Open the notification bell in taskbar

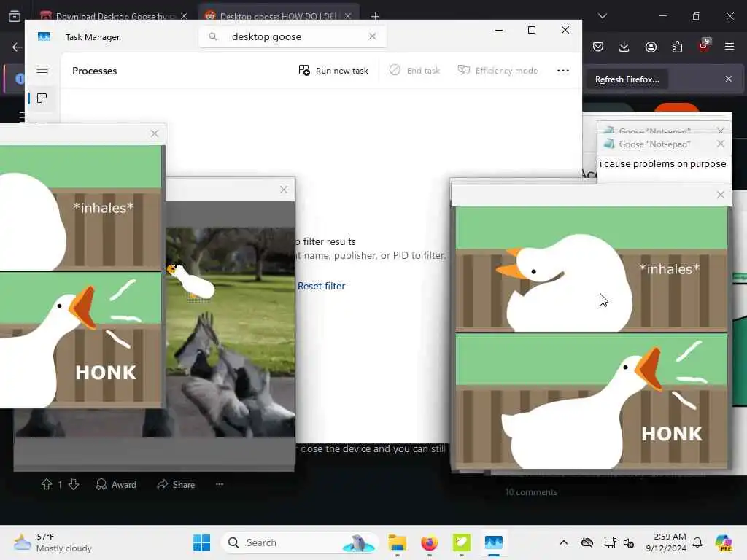point(697,542)
